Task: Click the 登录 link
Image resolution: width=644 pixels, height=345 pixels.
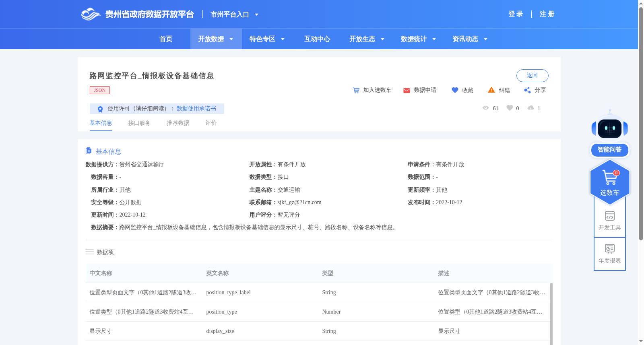Action: pyautogui.click(x=516, y=14)
